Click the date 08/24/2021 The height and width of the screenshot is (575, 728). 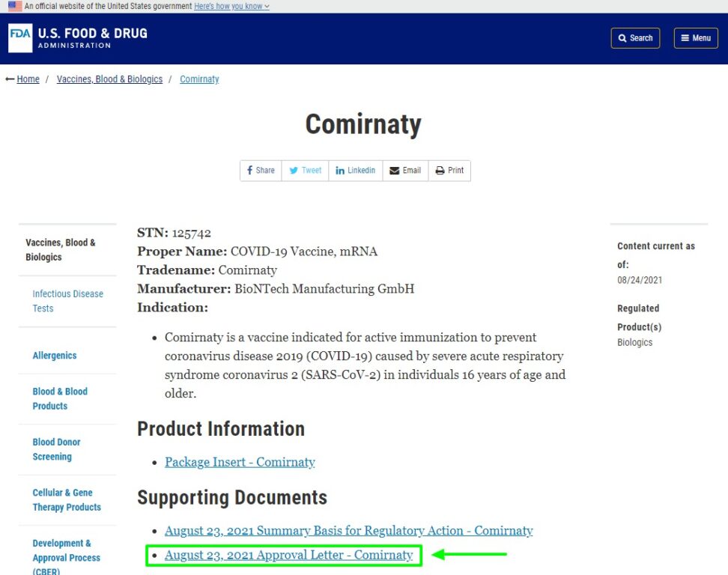point(640,280)
